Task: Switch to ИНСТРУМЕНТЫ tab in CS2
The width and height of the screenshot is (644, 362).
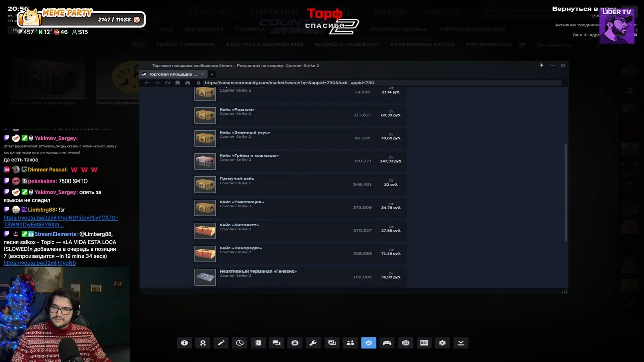Action: (x=489, y=45)
